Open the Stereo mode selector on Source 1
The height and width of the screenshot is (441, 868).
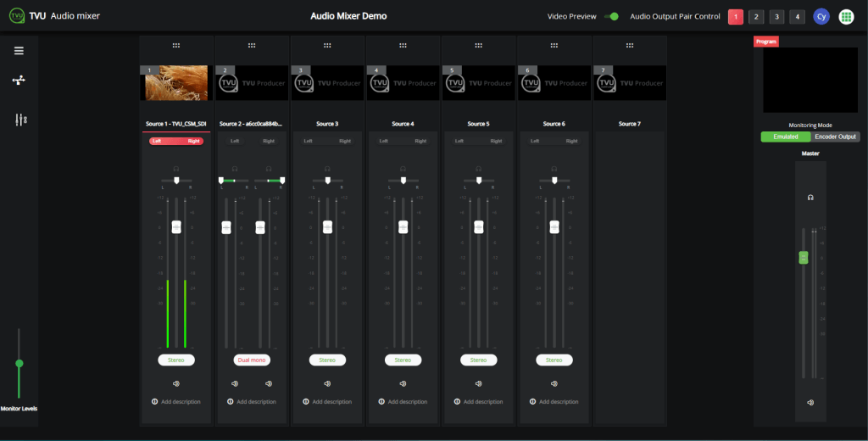click(x=176, y=360)
